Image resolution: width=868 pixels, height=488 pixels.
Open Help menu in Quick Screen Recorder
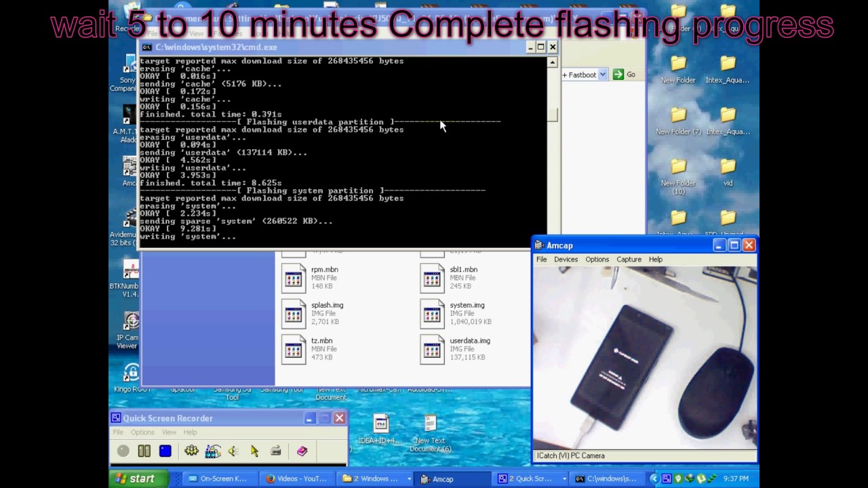click(x=190, y=432)
